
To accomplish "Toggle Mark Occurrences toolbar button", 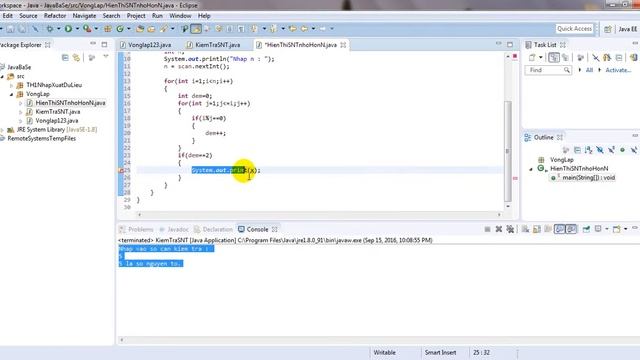I will point(196,29).
